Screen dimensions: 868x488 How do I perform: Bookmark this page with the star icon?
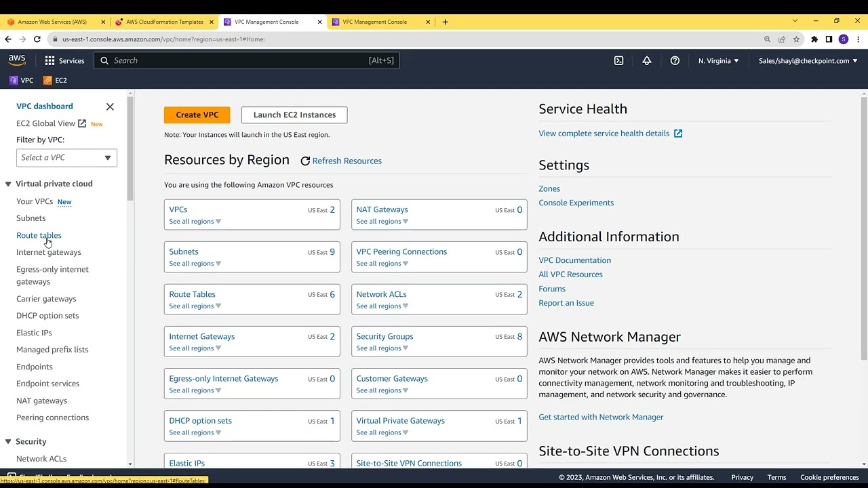pyautogui.click(x=797, y=39)
